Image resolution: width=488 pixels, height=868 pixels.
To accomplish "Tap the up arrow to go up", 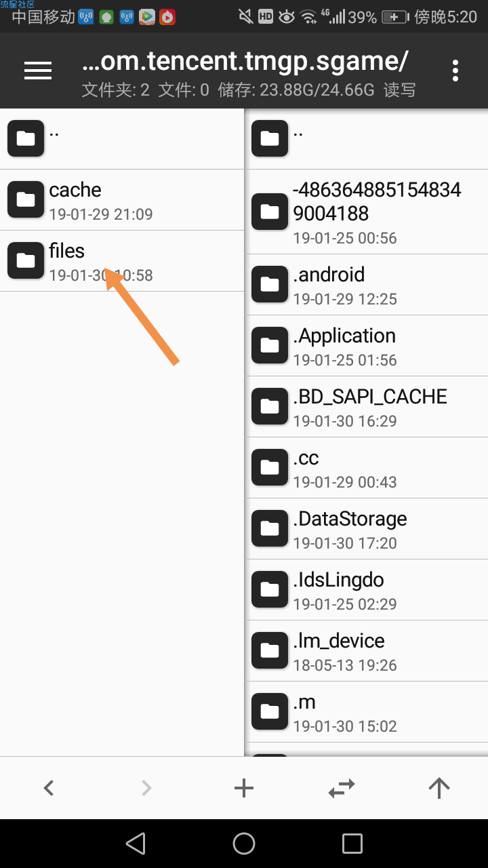I will click(x=439, y=788).
